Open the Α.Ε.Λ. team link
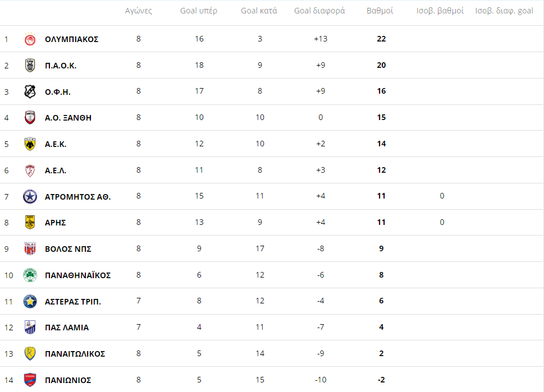The image size is (544, 392). [56, 170]
